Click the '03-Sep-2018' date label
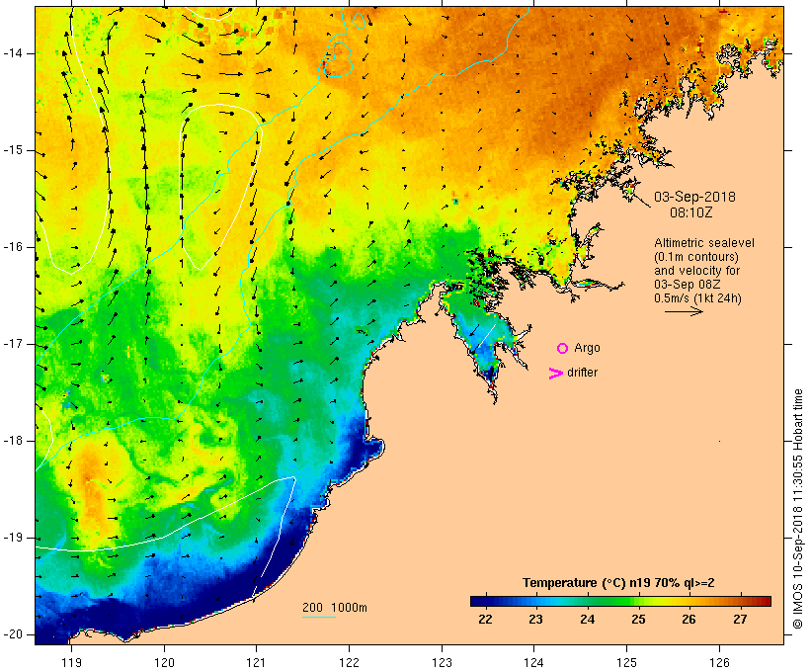 point(694,197)
